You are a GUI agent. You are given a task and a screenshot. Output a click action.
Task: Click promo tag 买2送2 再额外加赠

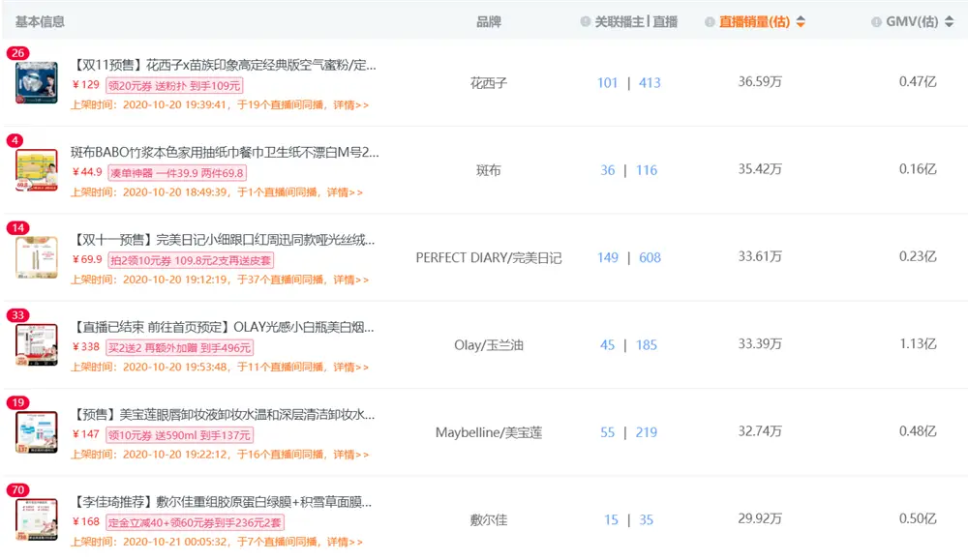[180, 348]
